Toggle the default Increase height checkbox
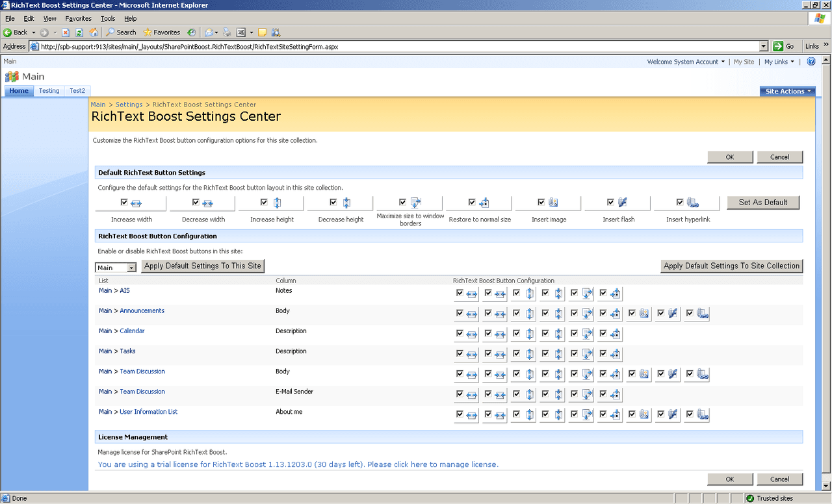This screenshot has height=504, width=832. [264, 202]
